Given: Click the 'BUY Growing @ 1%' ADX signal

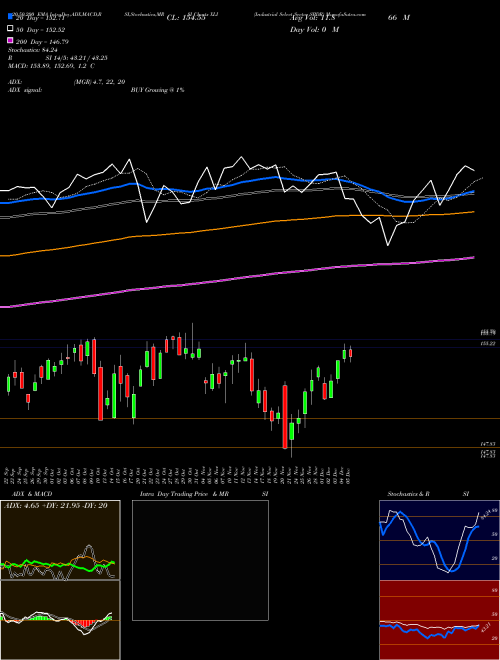Looking at the screenshot, I should pyautogui.click(x=157, y=90).
